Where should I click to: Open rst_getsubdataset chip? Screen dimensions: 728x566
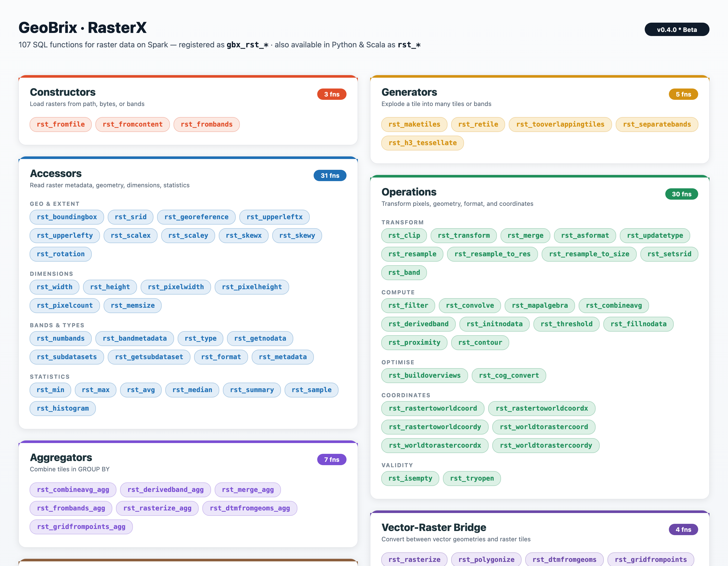[149, 357]
